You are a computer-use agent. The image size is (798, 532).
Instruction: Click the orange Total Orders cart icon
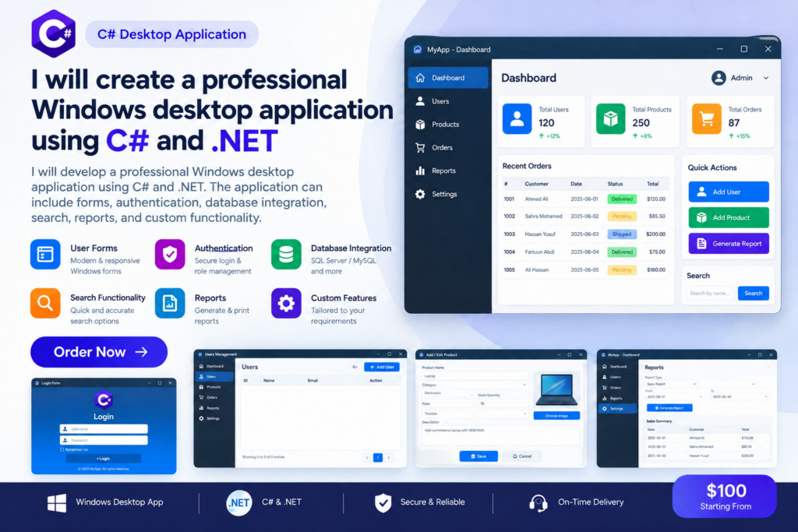[x=706, y=119]
